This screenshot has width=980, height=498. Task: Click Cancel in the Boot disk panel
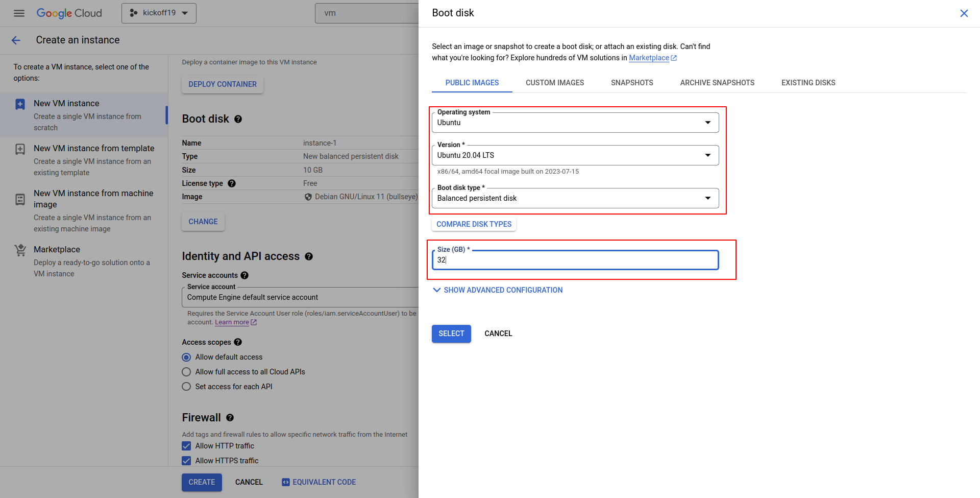(x=498, y=334)
